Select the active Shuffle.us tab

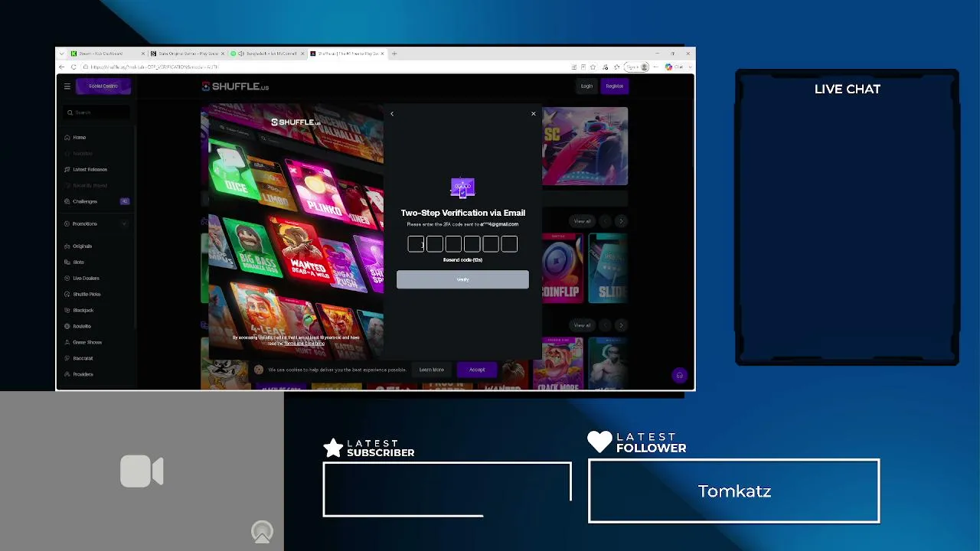coord(347,54)
